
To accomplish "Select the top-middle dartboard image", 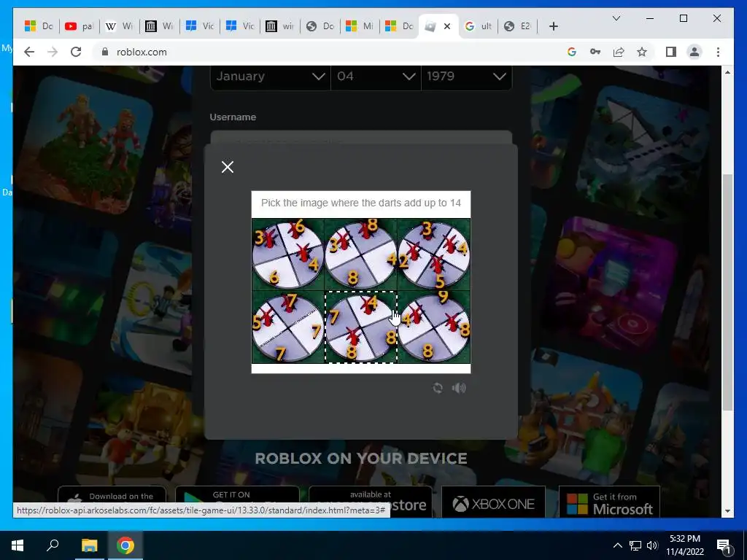I will coord(360,254).
